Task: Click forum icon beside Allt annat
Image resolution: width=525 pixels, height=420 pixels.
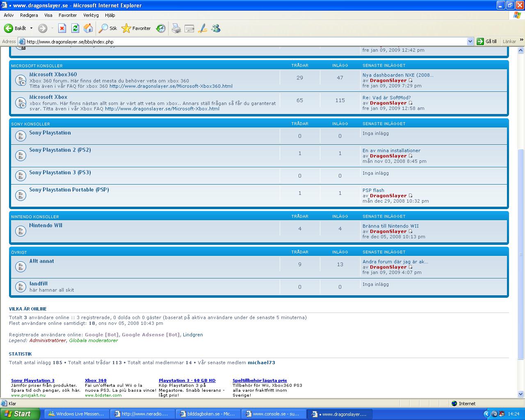Action: pyautogui.click(x=21, y=267)
